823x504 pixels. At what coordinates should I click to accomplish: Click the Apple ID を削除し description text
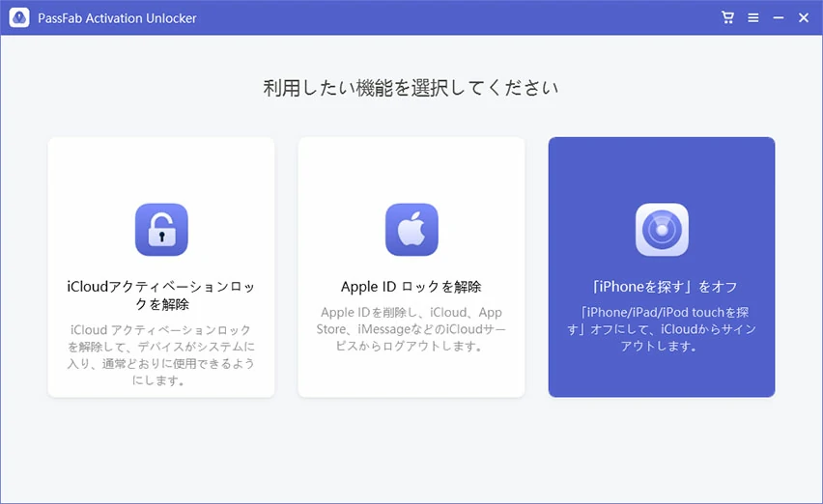411,329
